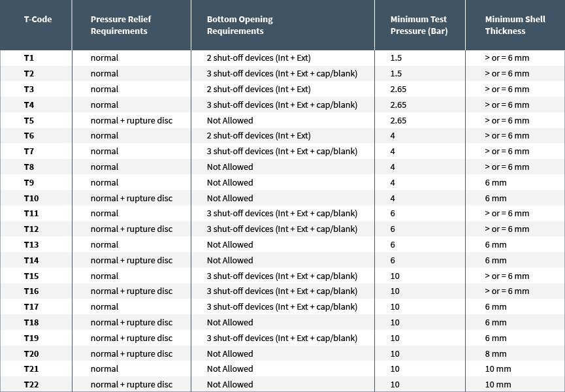
Task: Select '> or = 6 mm' in T16 row
Action: (x=507, y=291)
